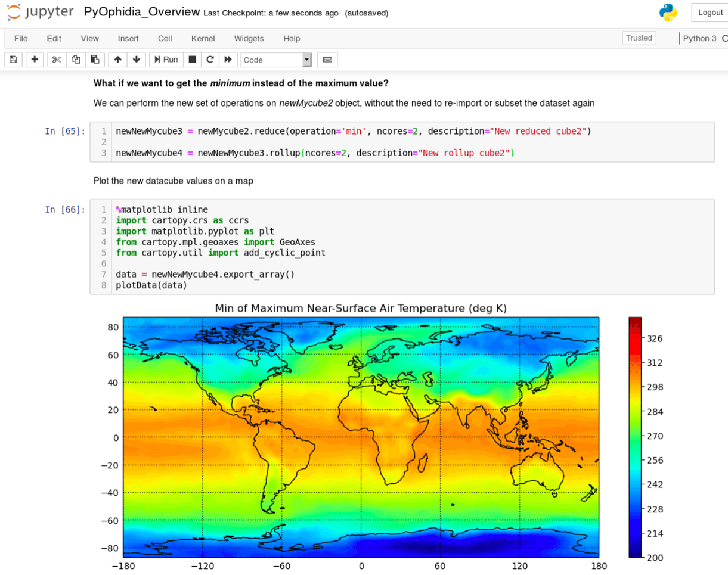This screenshot has height=575, width=728.
Task: Cut selected cells with scissors icon
Action: click(x=57, y=60)
